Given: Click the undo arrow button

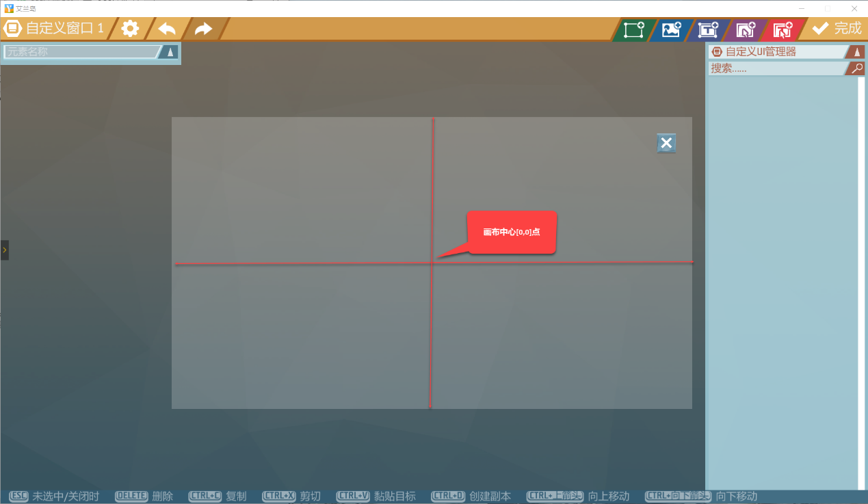Looking at the screenshot, I should [x=167, y=29].
